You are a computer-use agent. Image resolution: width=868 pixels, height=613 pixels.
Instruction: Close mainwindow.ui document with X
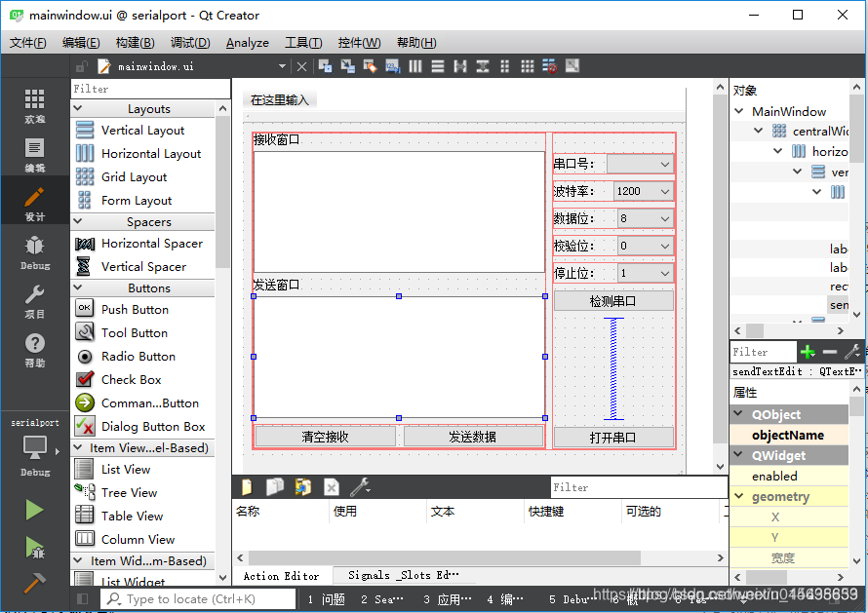pyautogui.click(x=301, y=66)
